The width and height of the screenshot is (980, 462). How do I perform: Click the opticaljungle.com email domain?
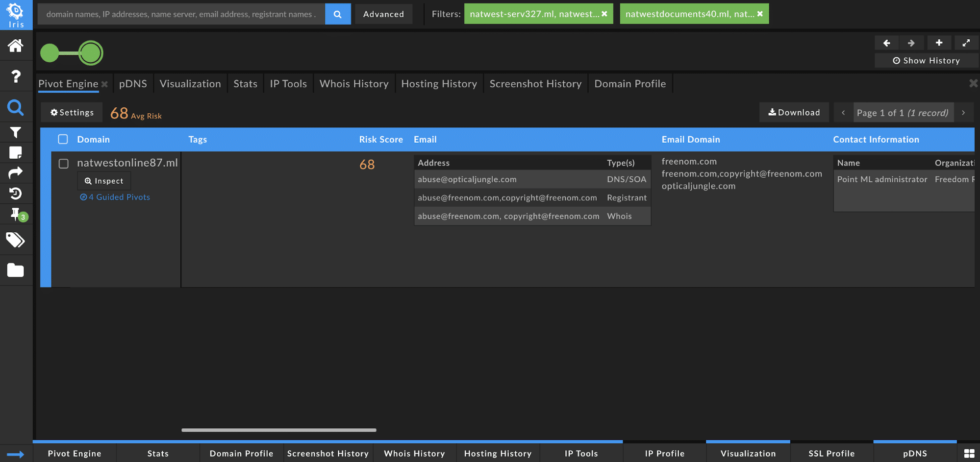(x=699, y=186)
